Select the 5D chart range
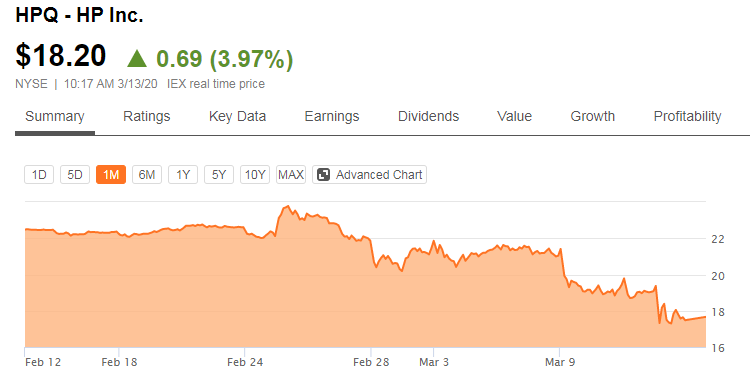750x378 pixels. tap(75, 175)
